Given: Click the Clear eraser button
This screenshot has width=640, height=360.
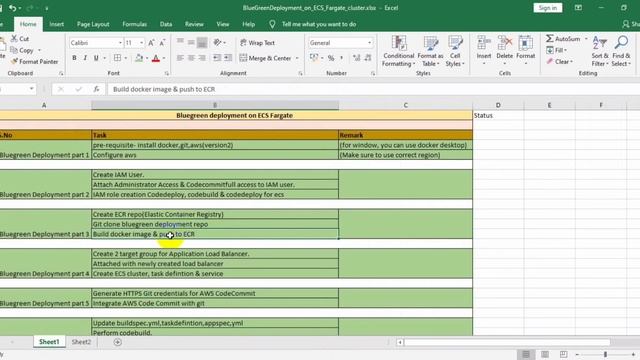Looking at the screenshot, I should 560,62.
